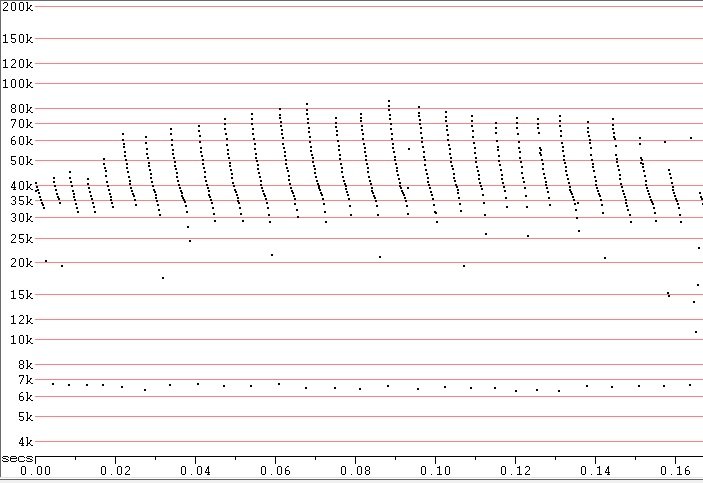The image size is (703, 483).
Task: Select the 0.14 mark on the time axis
Action: pyautogui.click(x=597, y=470)
